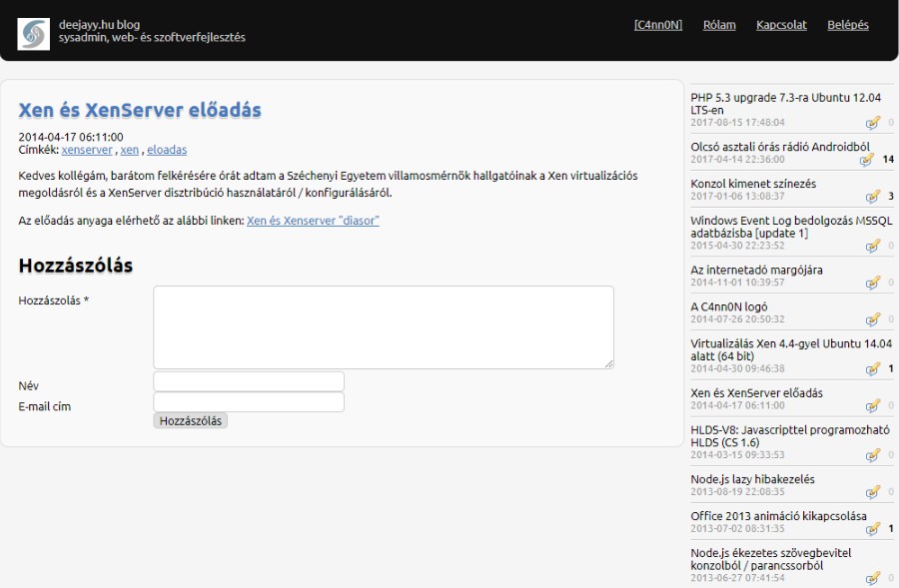Focus the Hozzászólás comment text area

[383, 327]
